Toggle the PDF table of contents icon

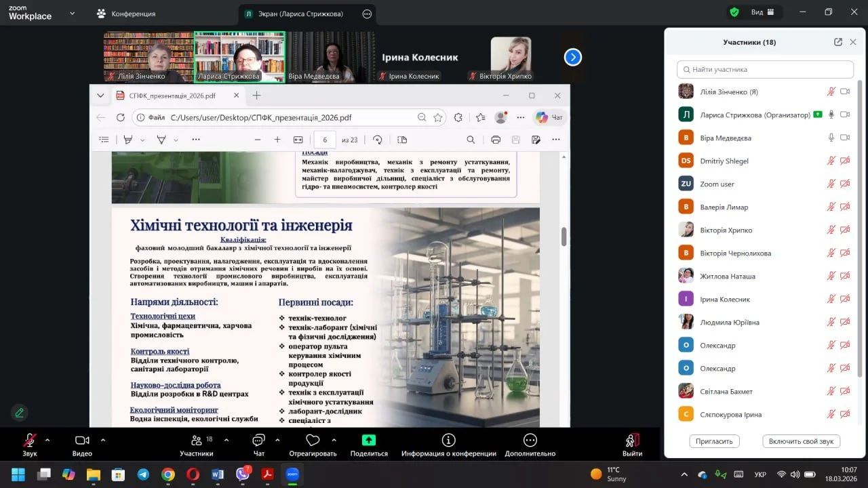point(104,140)
